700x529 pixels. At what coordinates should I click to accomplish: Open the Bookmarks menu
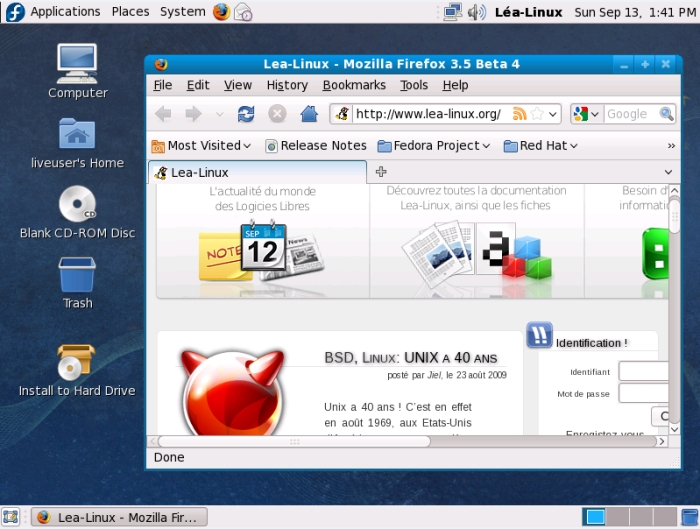[354, 85]
